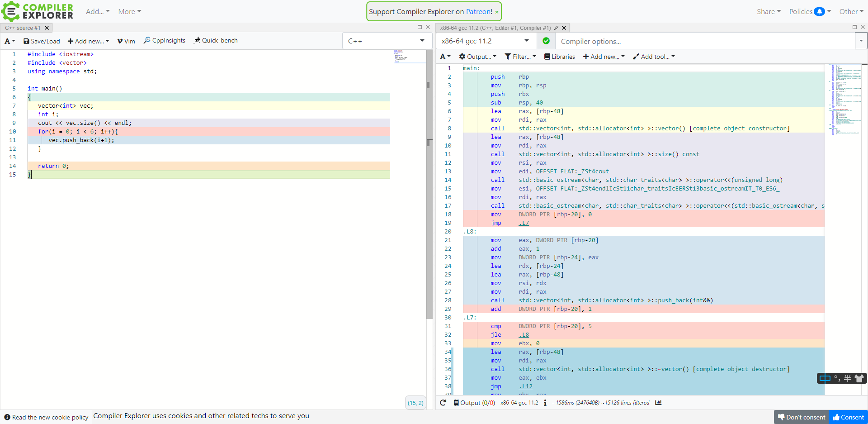
Task: Expand the x86-64 gcc 11.2 compiler selector
Action: click(485, 41)
